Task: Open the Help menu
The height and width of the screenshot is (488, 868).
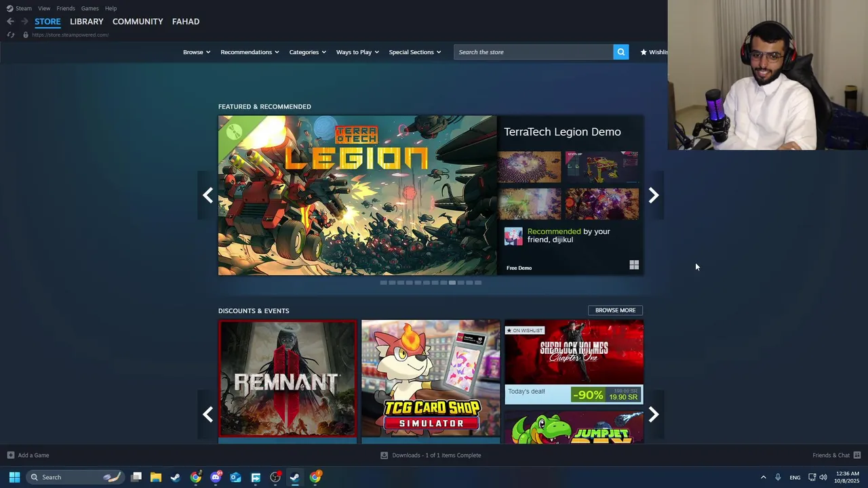Action: [111, 8]
